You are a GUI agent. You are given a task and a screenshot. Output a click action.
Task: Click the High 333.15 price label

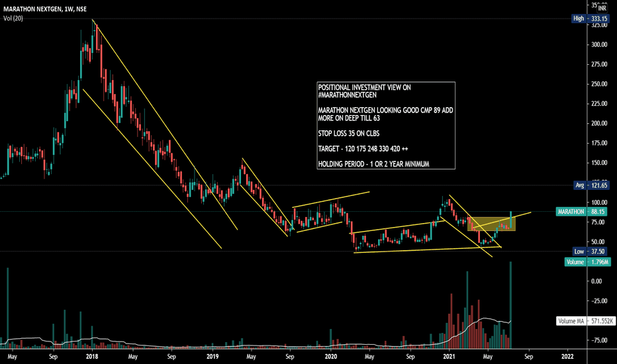(590, 19)
